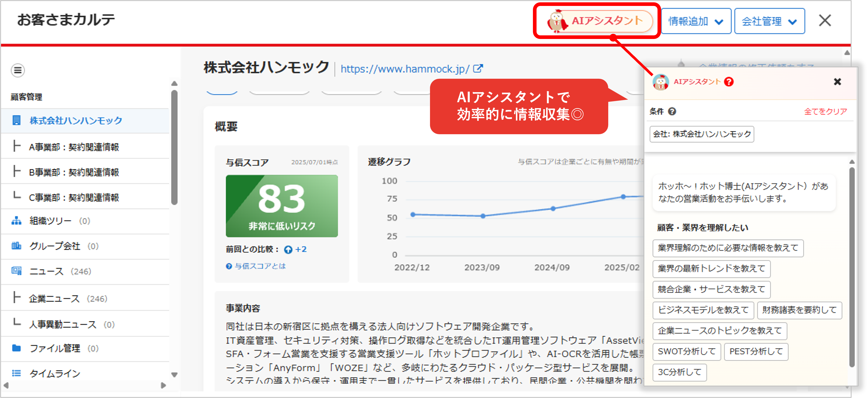Viewport: 868px width, 398px height.
Task: Click the red help icon next to AIアシスタント
Action: tap(729, 82)
